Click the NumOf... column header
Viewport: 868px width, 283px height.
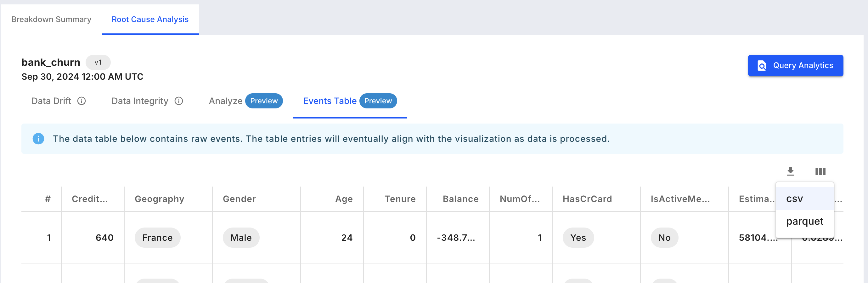coord(520,199)
